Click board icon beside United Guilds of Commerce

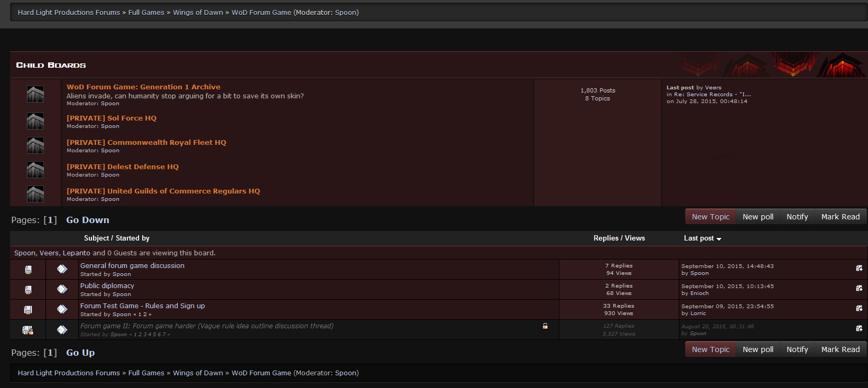click(35, 194)
